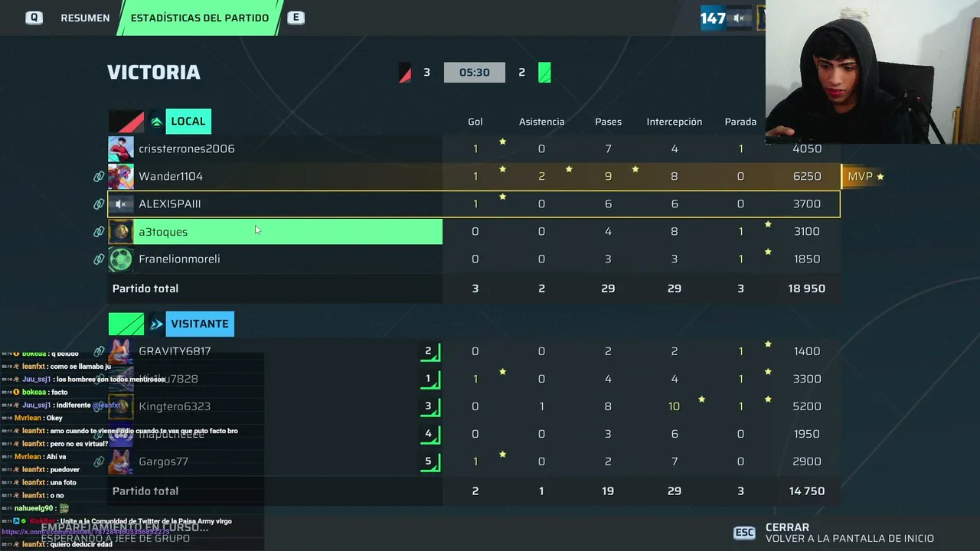Click the red flag next to LOCAL
Screen dimensions: 980x551
click(126, 122)
